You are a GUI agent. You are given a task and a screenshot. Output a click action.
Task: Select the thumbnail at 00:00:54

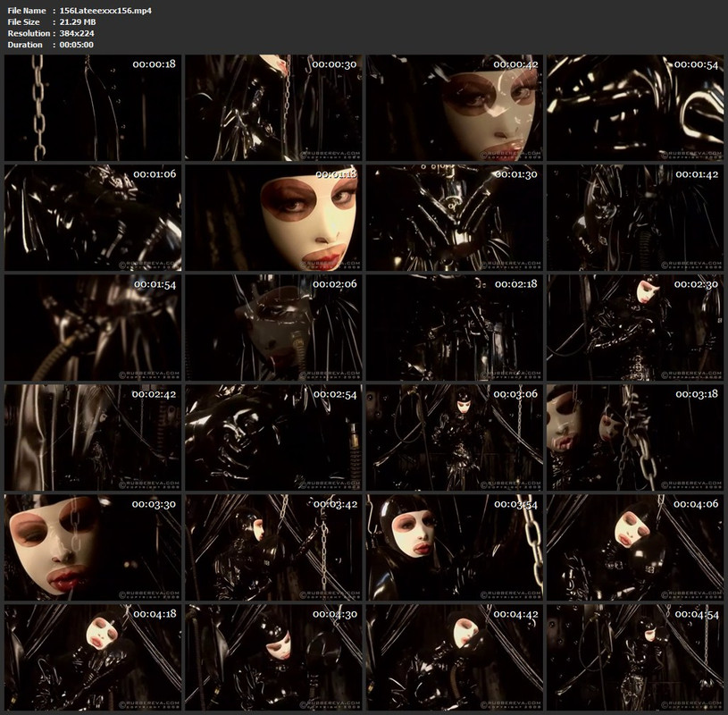click(635, 108)
